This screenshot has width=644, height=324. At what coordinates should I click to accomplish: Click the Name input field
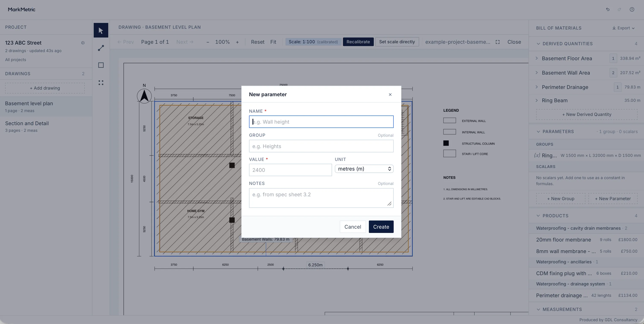click(321, 122)
